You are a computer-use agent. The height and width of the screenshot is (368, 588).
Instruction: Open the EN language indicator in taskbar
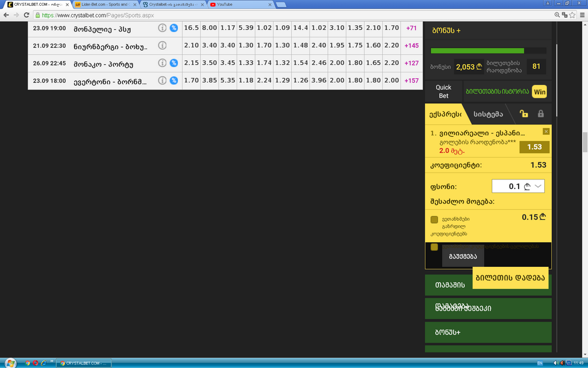tap(540, 363)
